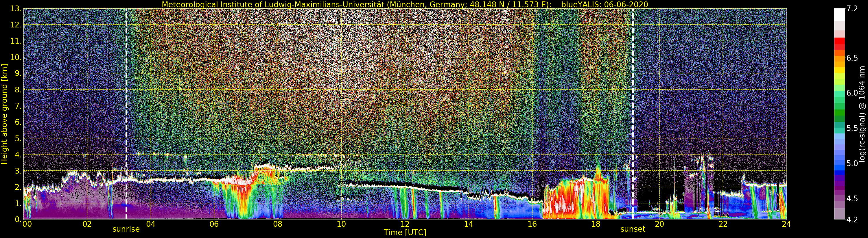Click the height tick label '9.'
Screen dimensions: 868x238
pos(18,73)
